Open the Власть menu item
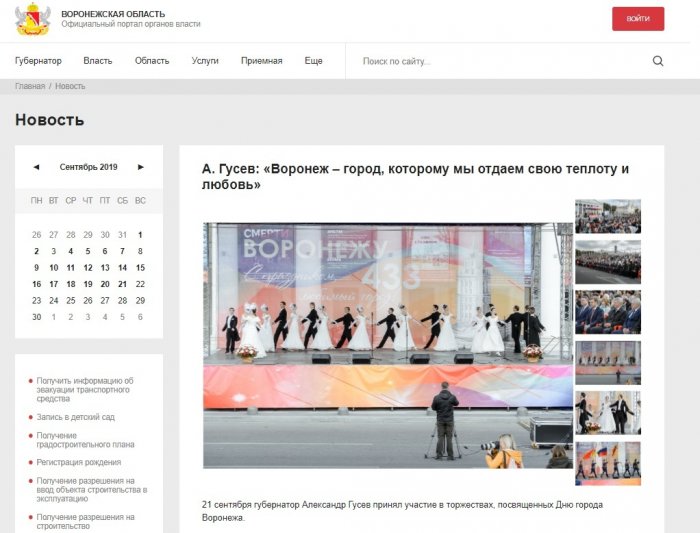This screenshot has width=700, height=533. tap(98, 61)
